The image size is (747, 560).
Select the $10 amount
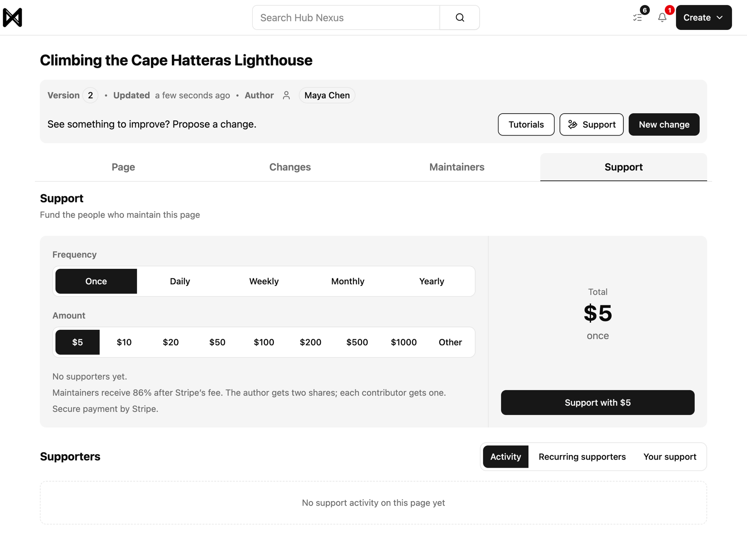point(124,342)
